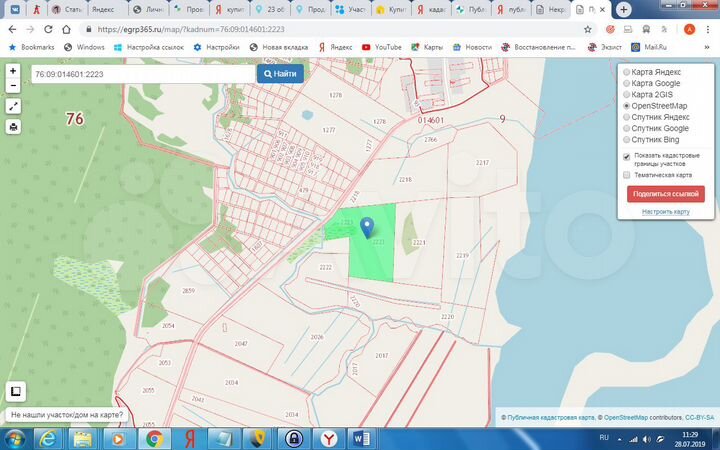The image size is (720, 450).
Task: Open the YouTube bookmark
Action: pos(382,47)
